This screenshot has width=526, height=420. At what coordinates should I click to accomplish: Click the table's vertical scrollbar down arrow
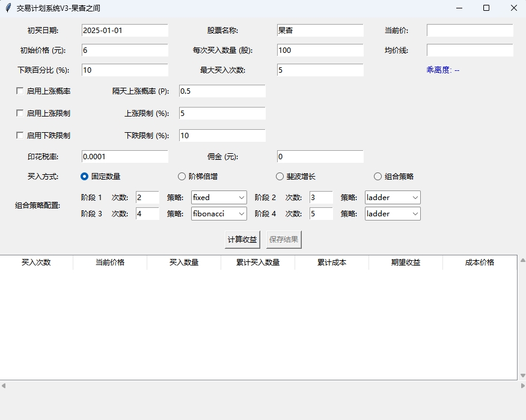[522, 376]
